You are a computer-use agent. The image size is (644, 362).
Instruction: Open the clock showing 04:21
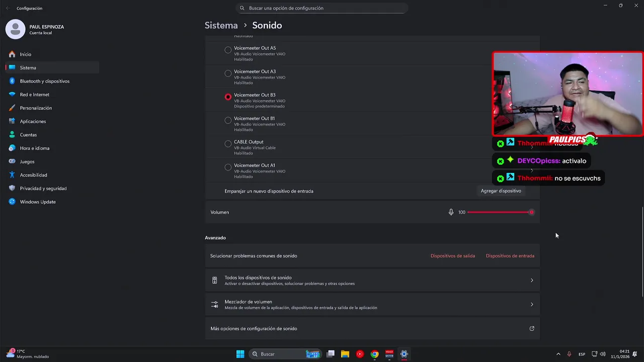(x=620, y=354)
